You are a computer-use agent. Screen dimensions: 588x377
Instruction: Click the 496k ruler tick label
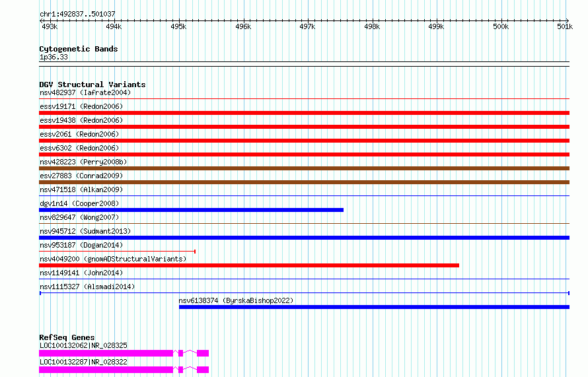[x=243, y=26]
